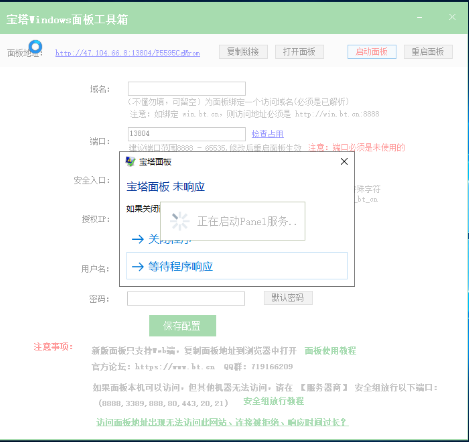The height and width of the screenshot is (442, 469).
Task: Click the 宝塔面板 dialog title icon
Action: click(x=130, y=162)
